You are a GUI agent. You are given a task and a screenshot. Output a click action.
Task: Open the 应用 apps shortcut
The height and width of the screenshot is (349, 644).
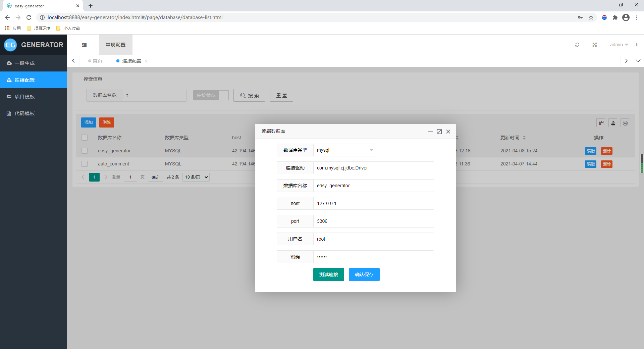click(x=13, y=28)
